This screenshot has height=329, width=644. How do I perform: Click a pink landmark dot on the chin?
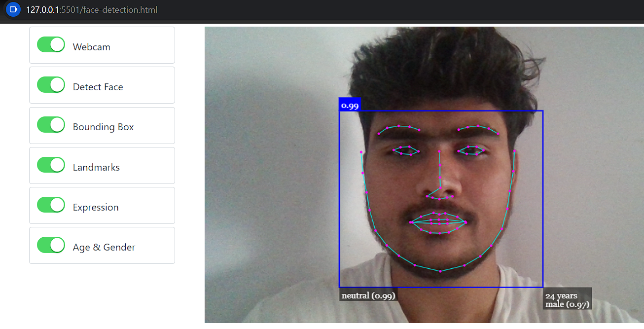439,270
